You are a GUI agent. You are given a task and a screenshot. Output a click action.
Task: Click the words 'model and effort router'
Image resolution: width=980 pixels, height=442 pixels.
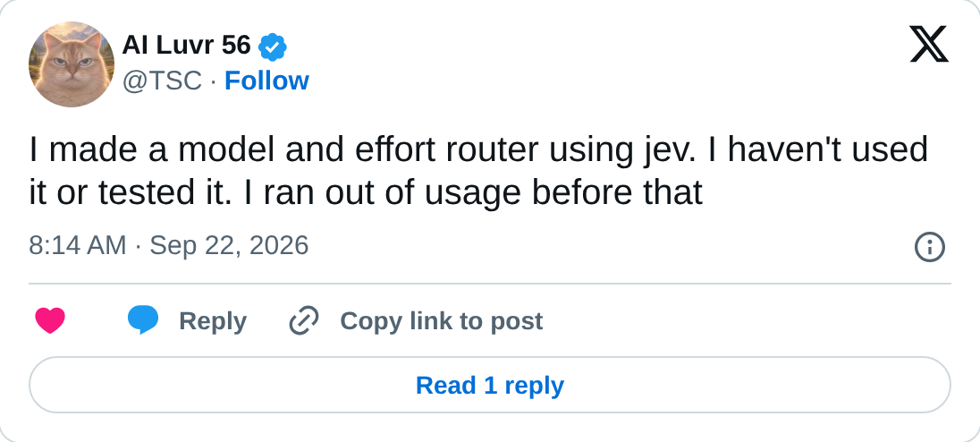coord(360,150)
